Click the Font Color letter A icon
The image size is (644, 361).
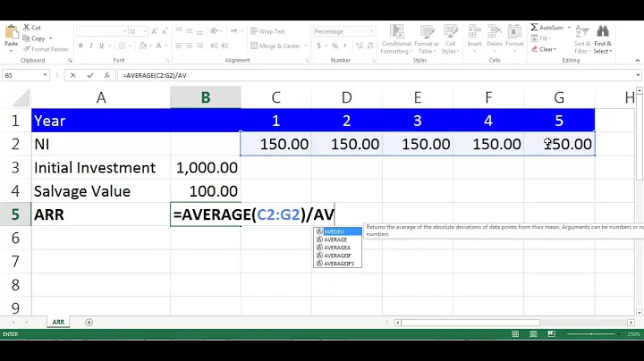pyautogui.click(x=158, y=46)
